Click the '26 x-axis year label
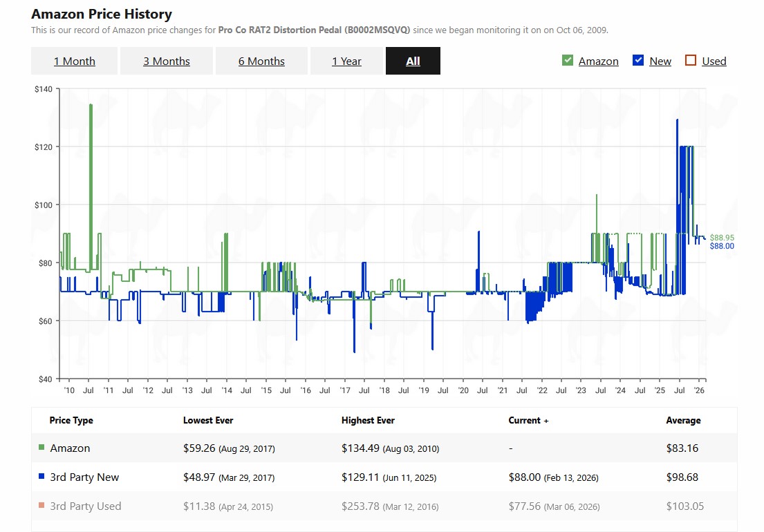This screenshot has height=532, width=764. (x=699, y=390)
